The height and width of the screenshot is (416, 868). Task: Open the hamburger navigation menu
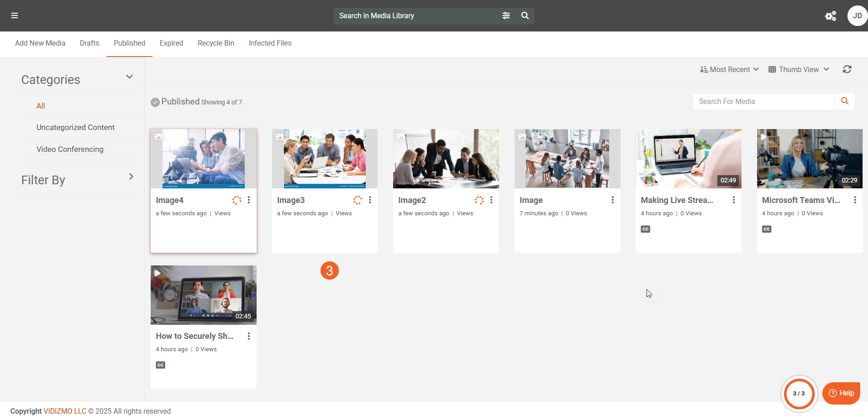pos(15,16)
